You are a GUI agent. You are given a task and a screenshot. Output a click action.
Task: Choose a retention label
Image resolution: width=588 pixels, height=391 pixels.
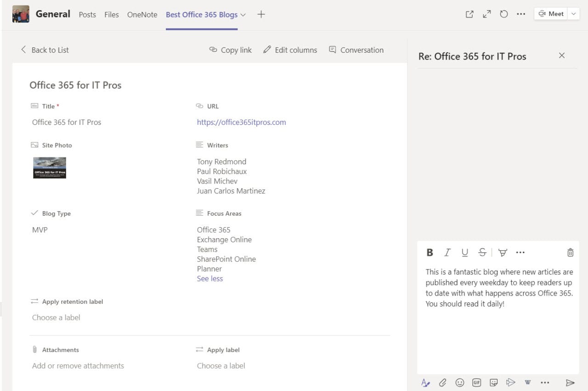[x=56, y=318]
